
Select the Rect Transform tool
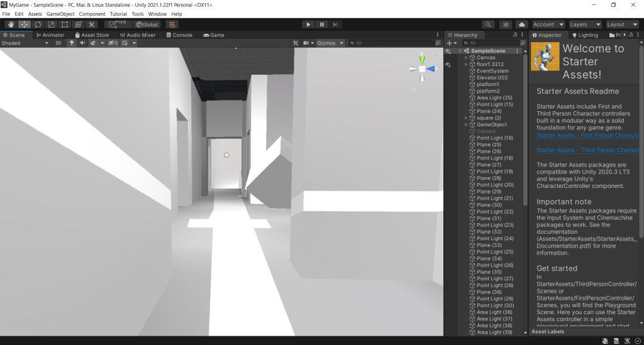click(64, 25)
